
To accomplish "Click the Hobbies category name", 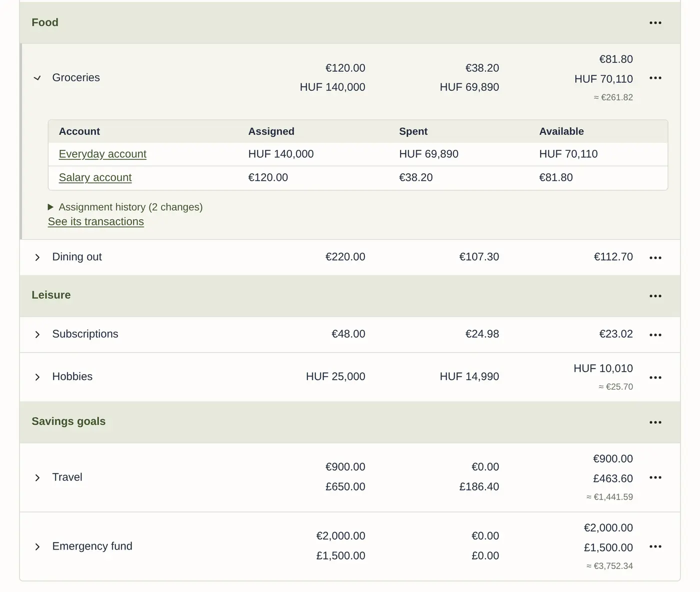I will (72, 376).
